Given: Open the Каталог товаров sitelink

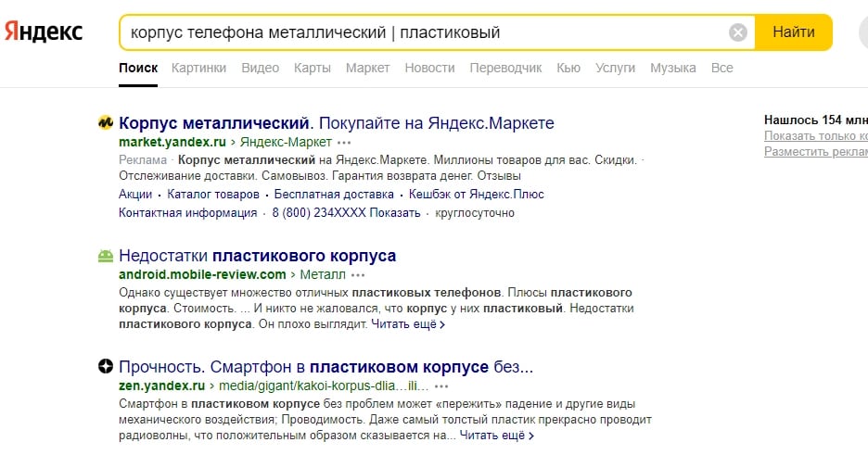Looking at the screenshot, I should (x=213, y=194).
